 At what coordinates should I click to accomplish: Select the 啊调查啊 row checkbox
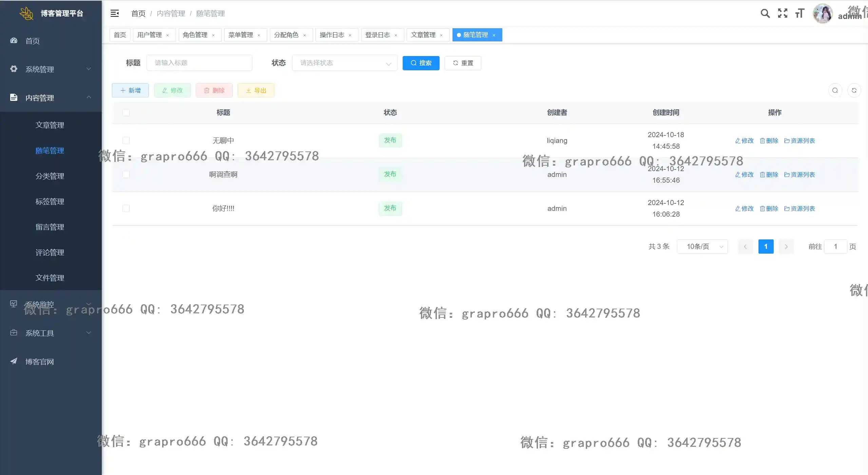[126, 175]
